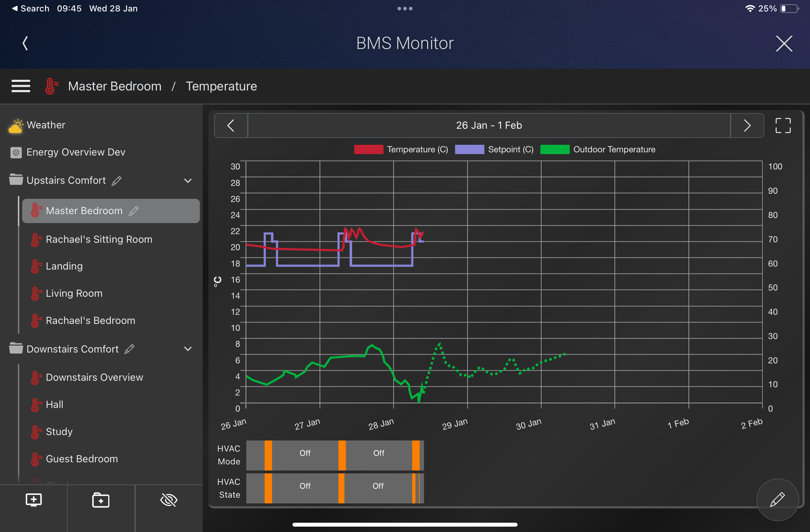Collapse the Downstairs Comfort folder chevron

pos(188,349)
